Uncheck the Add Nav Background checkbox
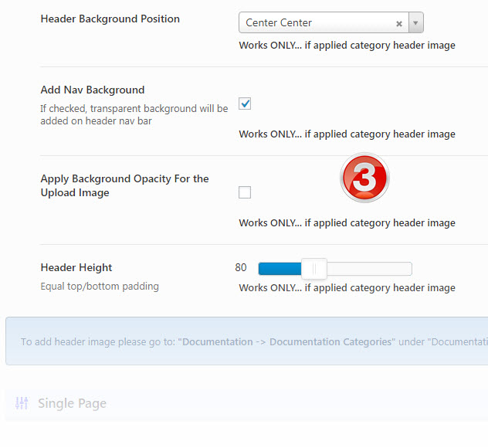This screenshot has height=448, width=488. click(245, 104)
